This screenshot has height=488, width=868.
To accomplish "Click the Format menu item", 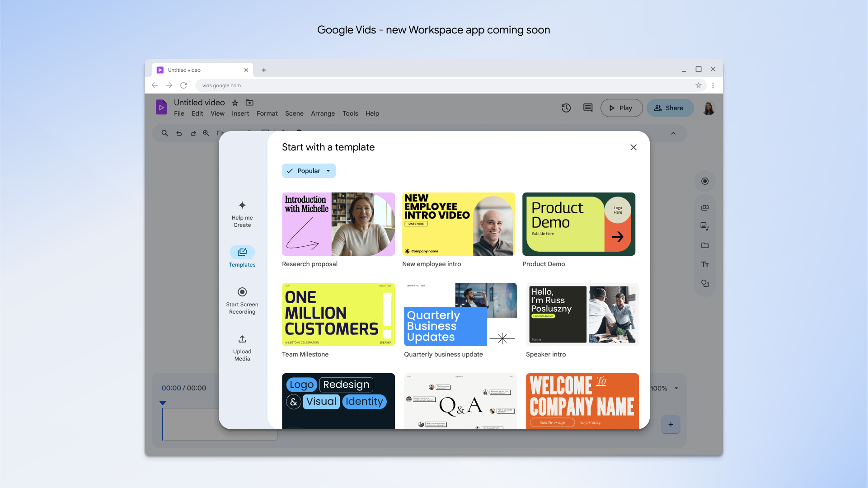I will [x=267, y=113].
